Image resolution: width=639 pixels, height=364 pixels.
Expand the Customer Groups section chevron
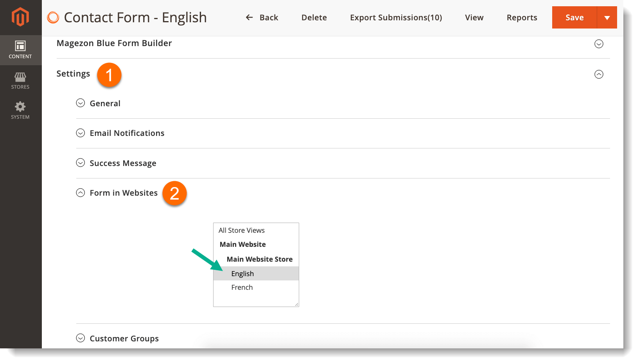point(80,338)
